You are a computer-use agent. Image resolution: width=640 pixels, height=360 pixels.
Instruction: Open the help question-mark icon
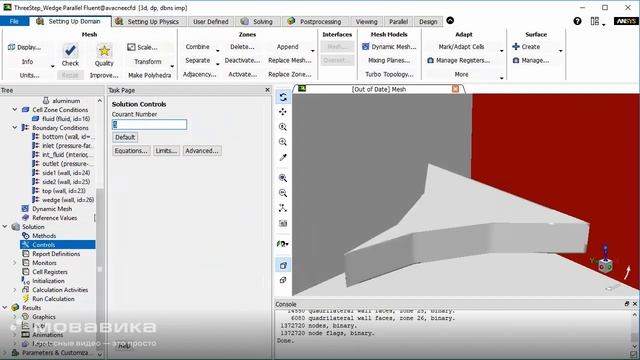[x=577, y=21]
